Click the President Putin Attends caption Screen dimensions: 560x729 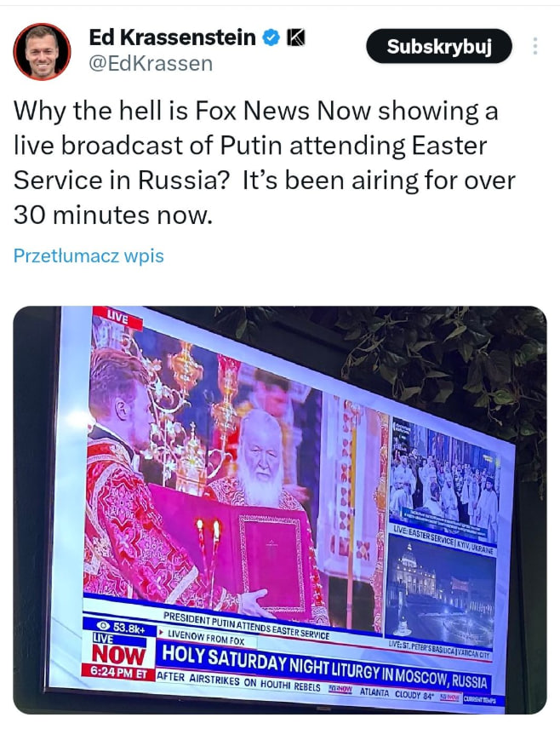tap(246, 625)
